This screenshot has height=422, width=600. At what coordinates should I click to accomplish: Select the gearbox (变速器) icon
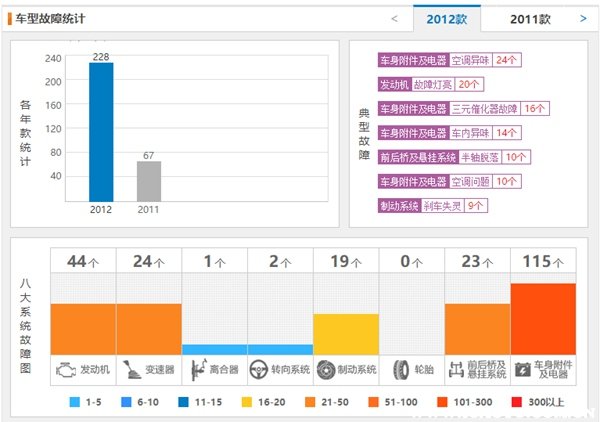pos(129,369)
